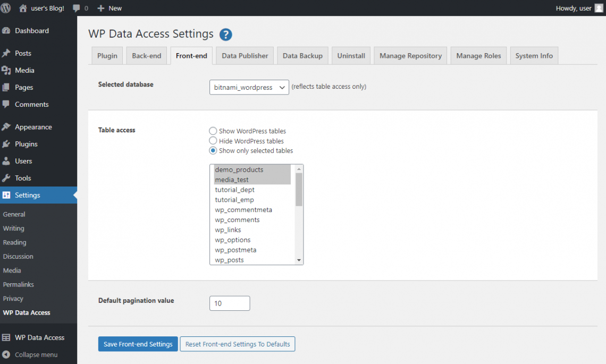
Task: Open the Selected database dropdown
Action: coord(249,87)
